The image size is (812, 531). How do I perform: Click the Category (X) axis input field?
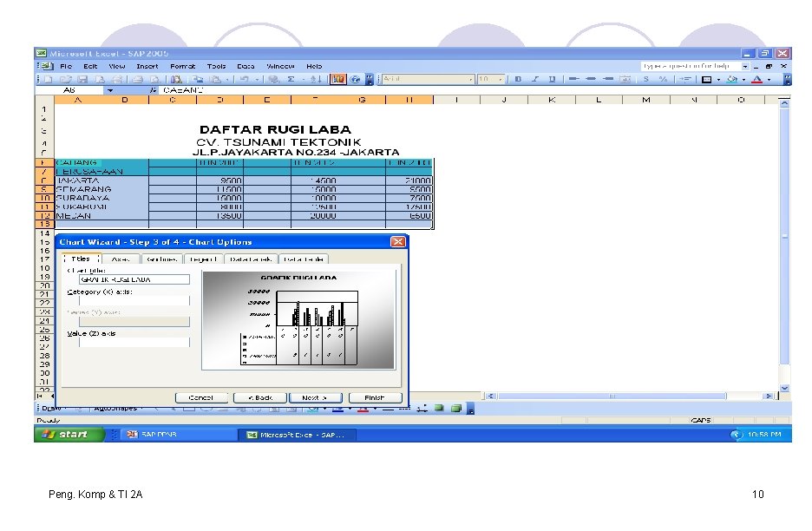click(134, 300)
